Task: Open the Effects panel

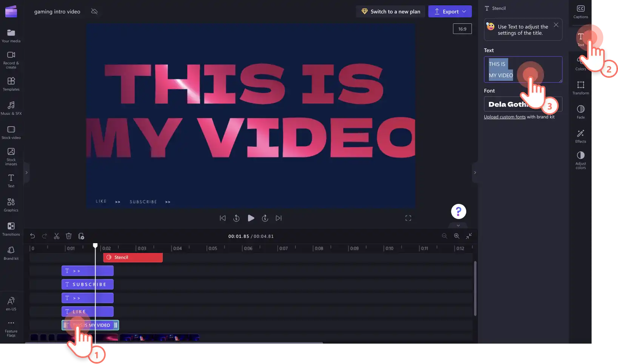Action: click(581, 136)
